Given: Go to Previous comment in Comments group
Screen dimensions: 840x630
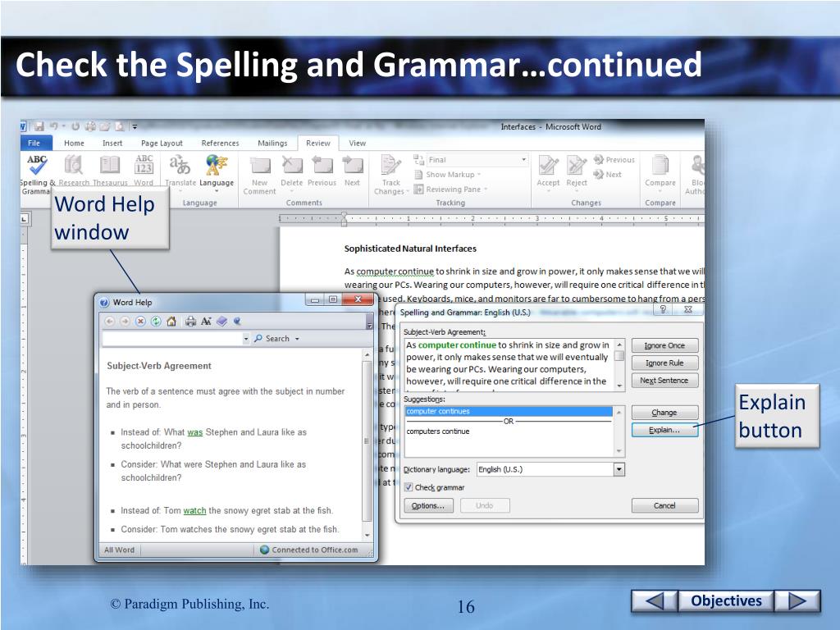Looking at the screenshot, I should (x=322, y=166).
